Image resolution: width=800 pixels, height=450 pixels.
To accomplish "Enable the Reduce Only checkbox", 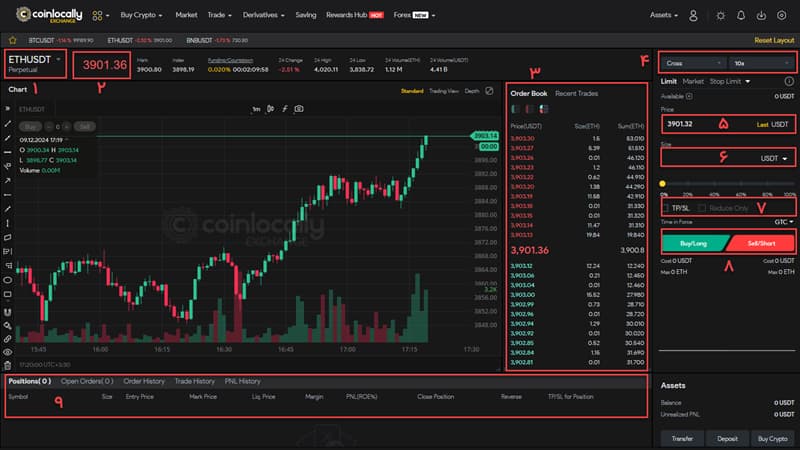I will click(702, 208).
